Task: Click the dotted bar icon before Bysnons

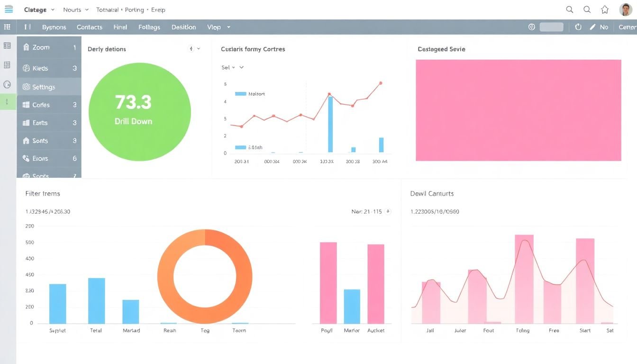Action: tap(27, 27)
